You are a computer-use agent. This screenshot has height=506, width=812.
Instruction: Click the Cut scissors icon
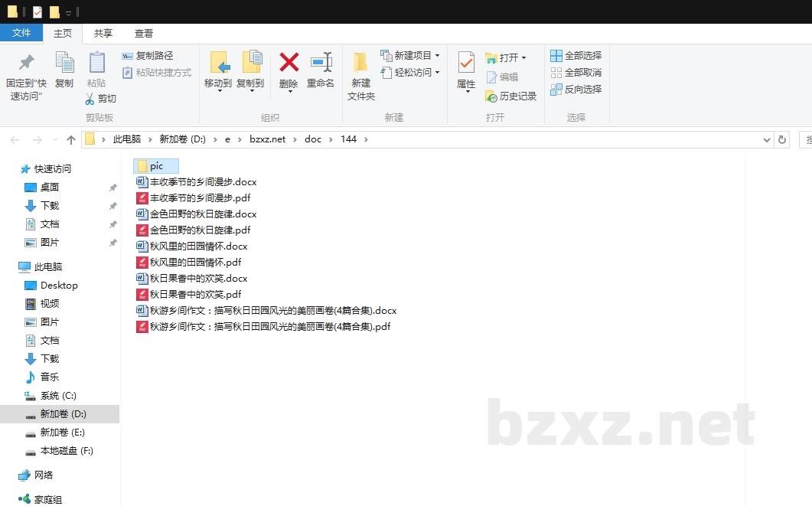coord(90,99)
